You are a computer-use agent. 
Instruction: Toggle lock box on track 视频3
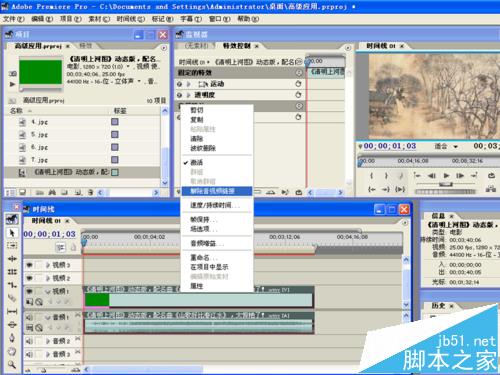pyautogui.click(x=39, y=265)
